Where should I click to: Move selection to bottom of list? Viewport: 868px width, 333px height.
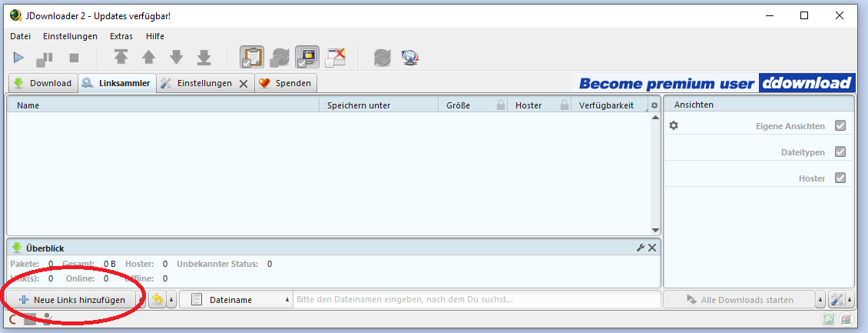point(204,57)
